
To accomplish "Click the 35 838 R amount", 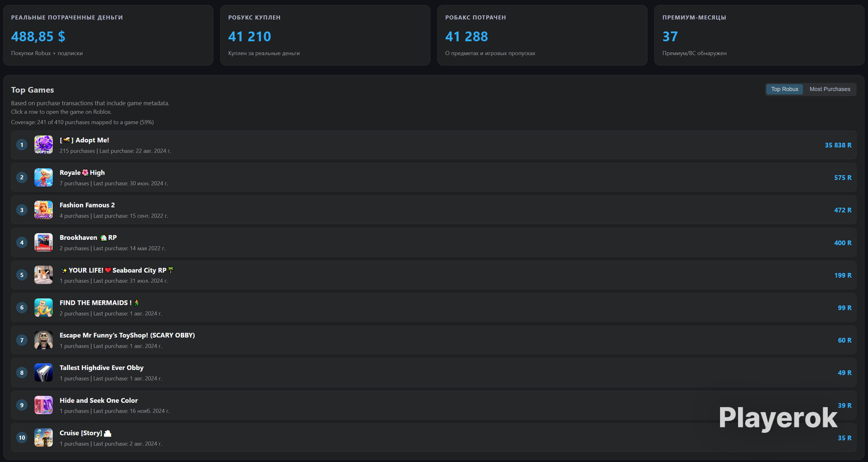I will (x=838, y=145).
